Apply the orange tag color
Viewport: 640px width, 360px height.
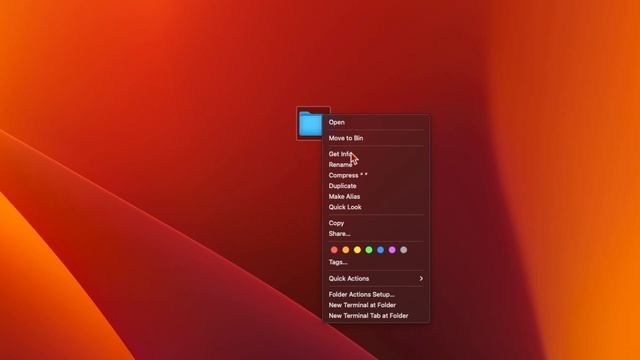(346, 250)
